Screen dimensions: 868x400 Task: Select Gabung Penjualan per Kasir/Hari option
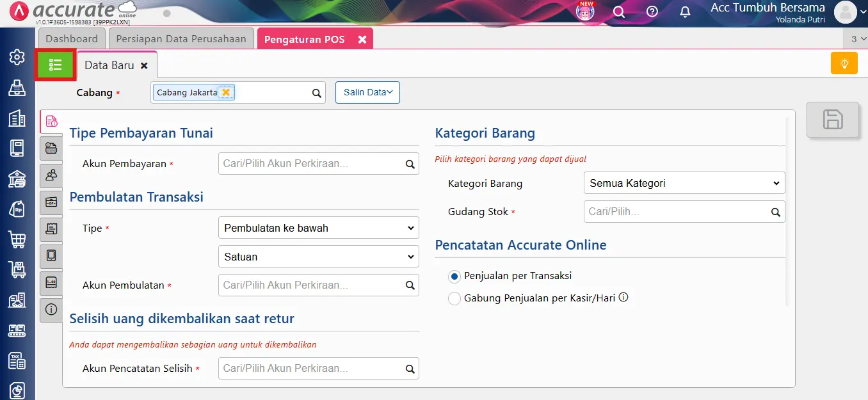click(x=454, y=298)
